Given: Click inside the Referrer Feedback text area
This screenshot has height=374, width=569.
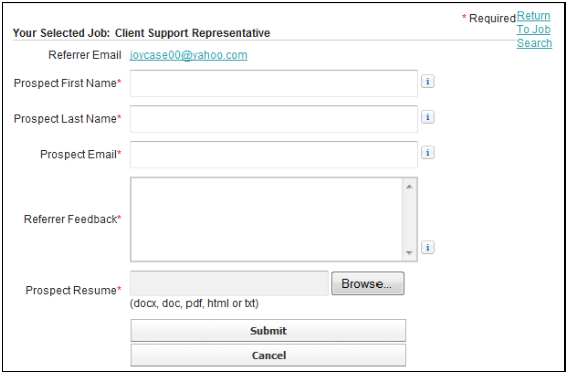Looking at the screenshot, I should point(267,219).
